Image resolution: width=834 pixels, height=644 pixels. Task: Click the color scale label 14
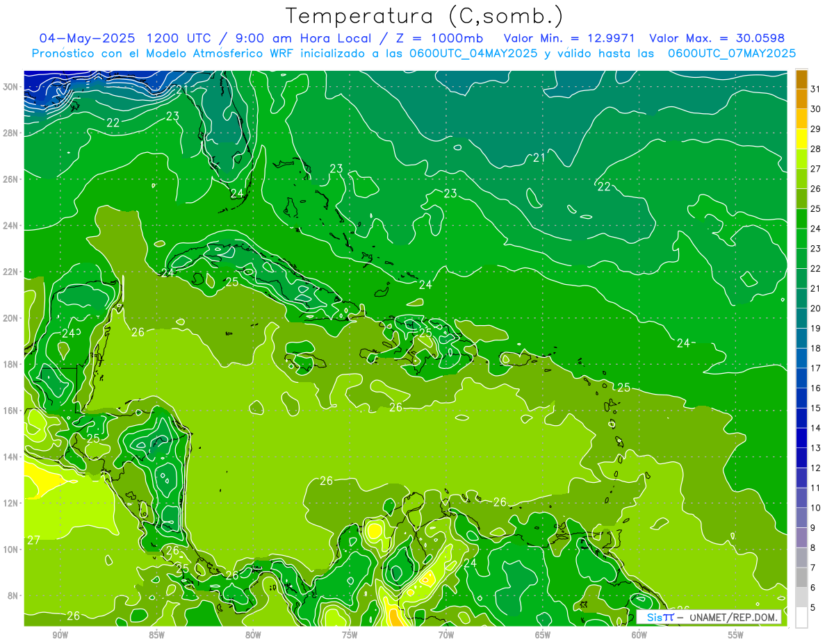tap(816, 428)
